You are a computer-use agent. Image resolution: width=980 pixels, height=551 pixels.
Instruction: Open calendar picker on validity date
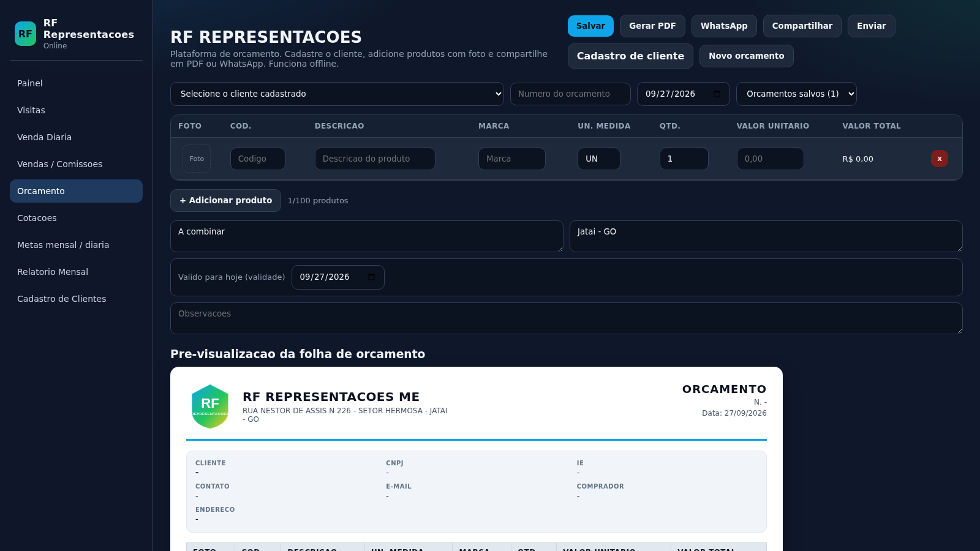371,277
